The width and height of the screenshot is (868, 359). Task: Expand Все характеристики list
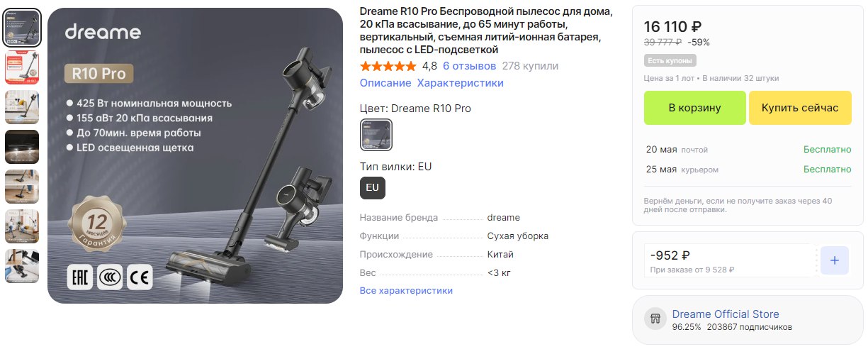406,290
